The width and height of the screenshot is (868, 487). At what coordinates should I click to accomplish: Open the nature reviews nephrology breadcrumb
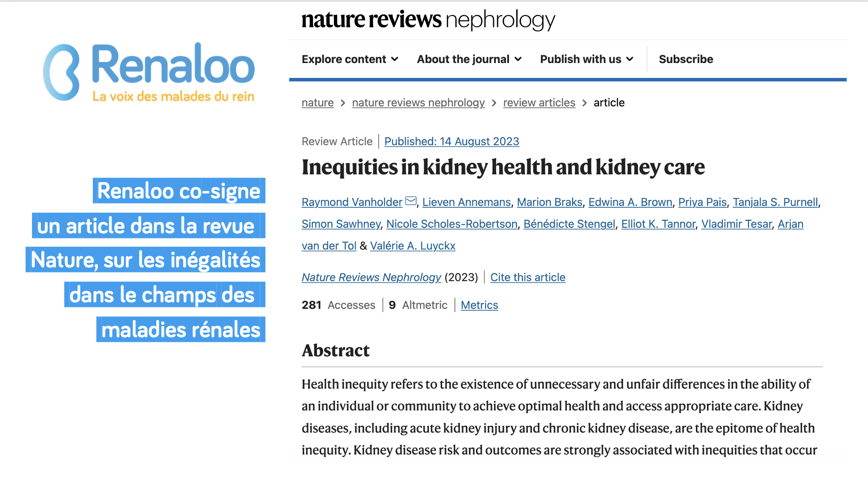pyautogui.click(x=418, y=103)
